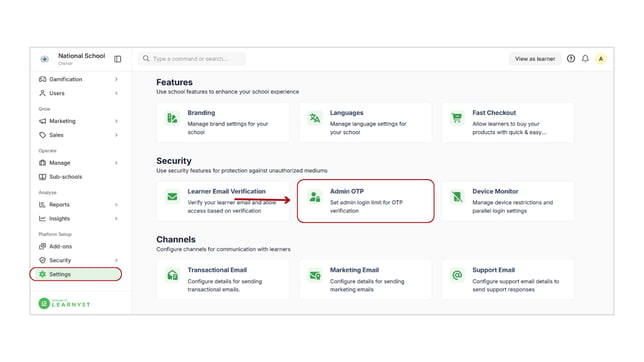
Task: Expand the Sales chevron
Action: click(116, 135)
